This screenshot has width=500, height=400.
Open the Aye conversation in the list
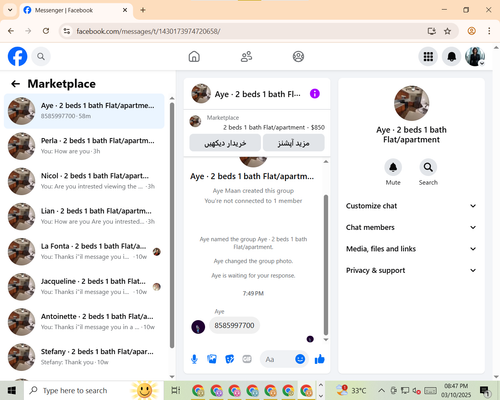(84, 111)
